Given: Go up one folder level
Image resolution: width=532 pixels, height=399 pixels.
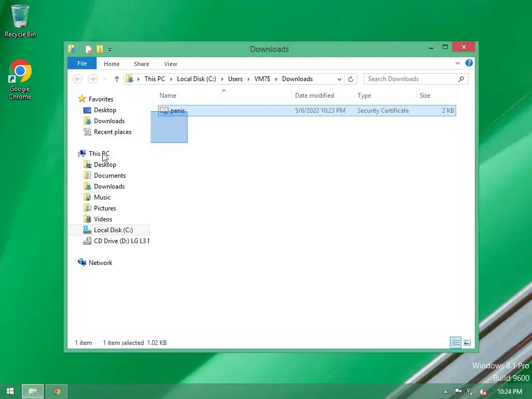Looking at the screenshot, I should [x=117, y=79].
